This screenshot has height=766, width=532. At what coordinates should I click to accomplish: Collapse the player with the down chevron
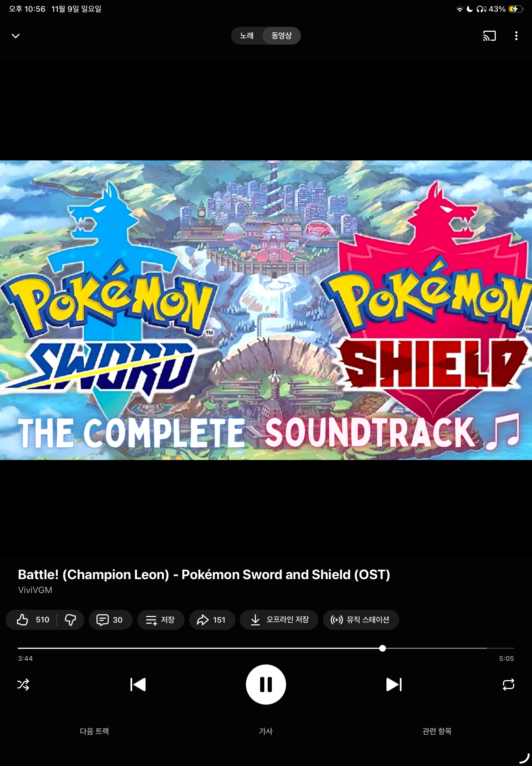tap(16, 36)
